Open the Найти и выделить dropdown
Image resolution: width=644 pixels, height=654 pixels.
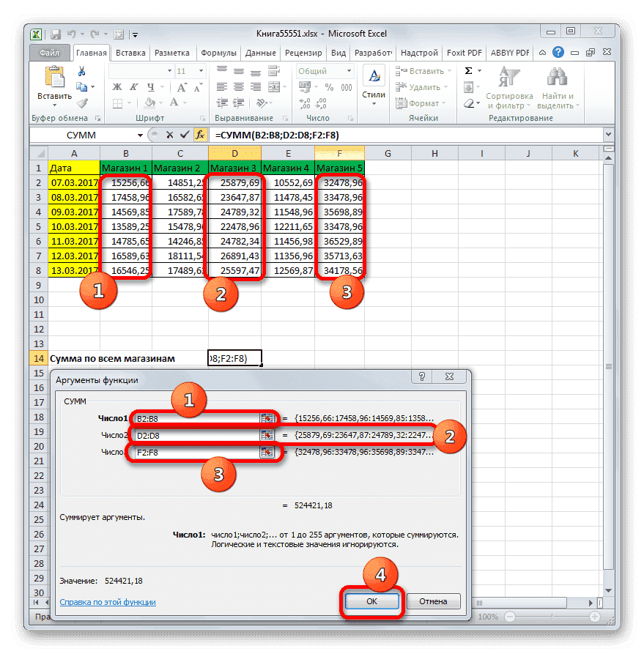558,88
